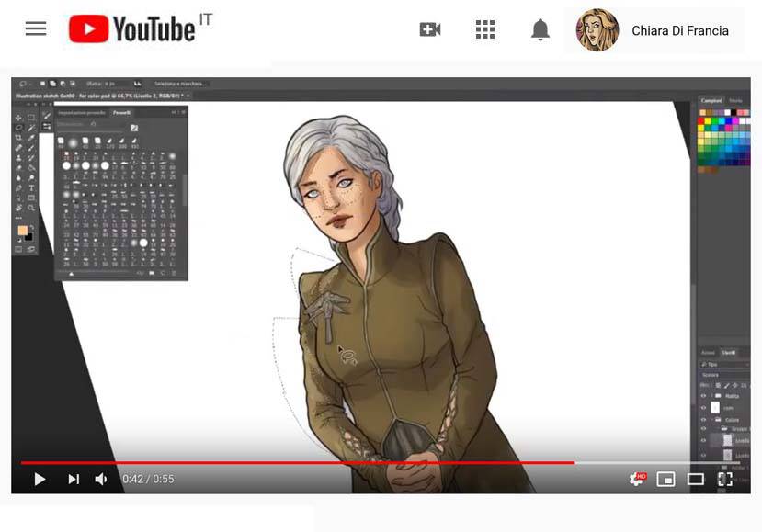Open the Tipo layer filter dropdown
This screenshot has height=532, width=762.
coord(724,365)
